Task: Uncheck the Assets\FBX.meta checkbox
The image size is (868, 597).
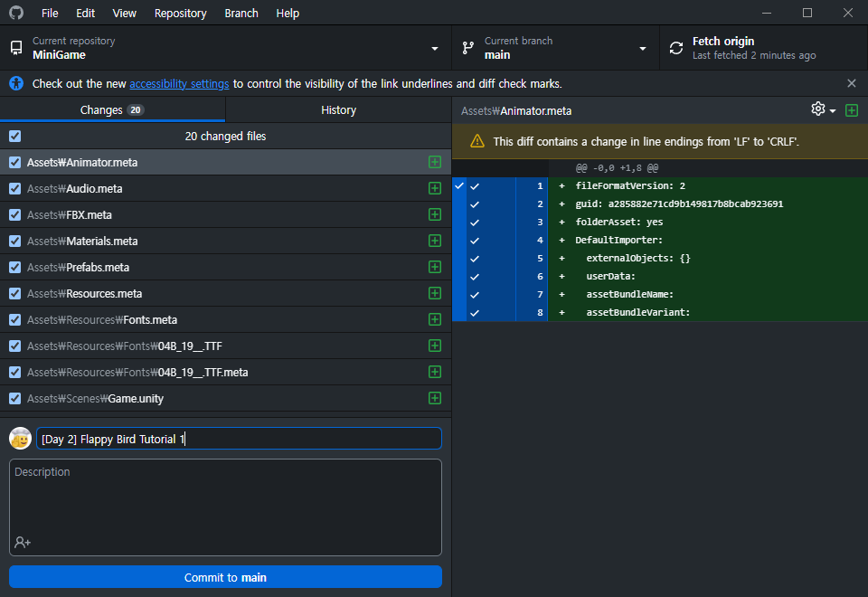Action: pyautogui.click(x=15, y=214)
